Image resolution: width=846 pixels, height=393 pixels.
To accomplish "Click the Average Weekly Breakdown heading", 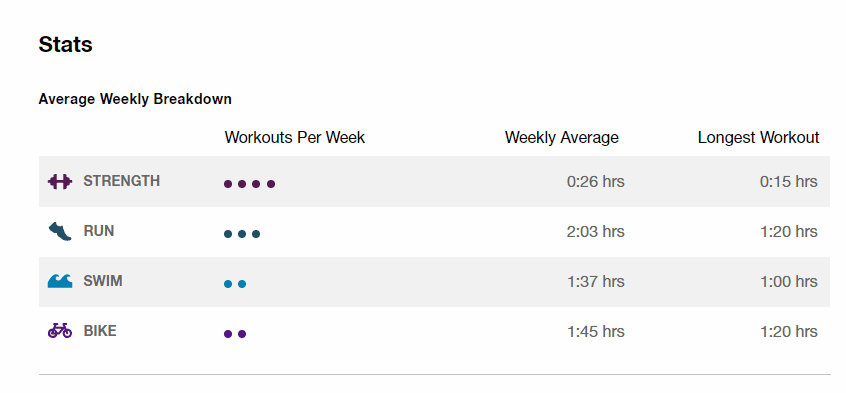I will click(135, 99).
